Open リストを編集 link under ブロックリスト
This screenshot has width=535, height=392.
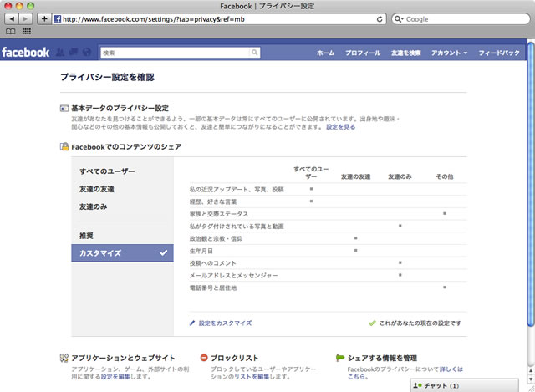(252, 377)
